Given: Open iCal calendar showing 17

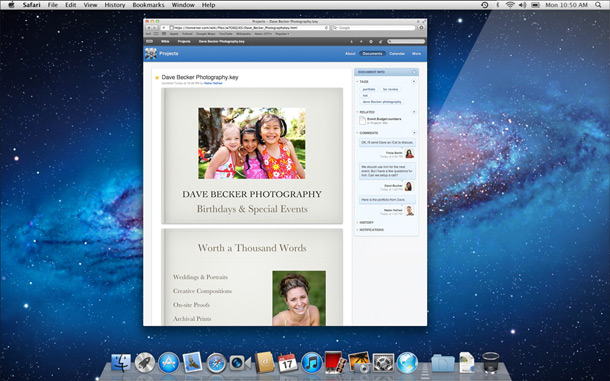Looking at the screenshot, I should coord(287,363).
